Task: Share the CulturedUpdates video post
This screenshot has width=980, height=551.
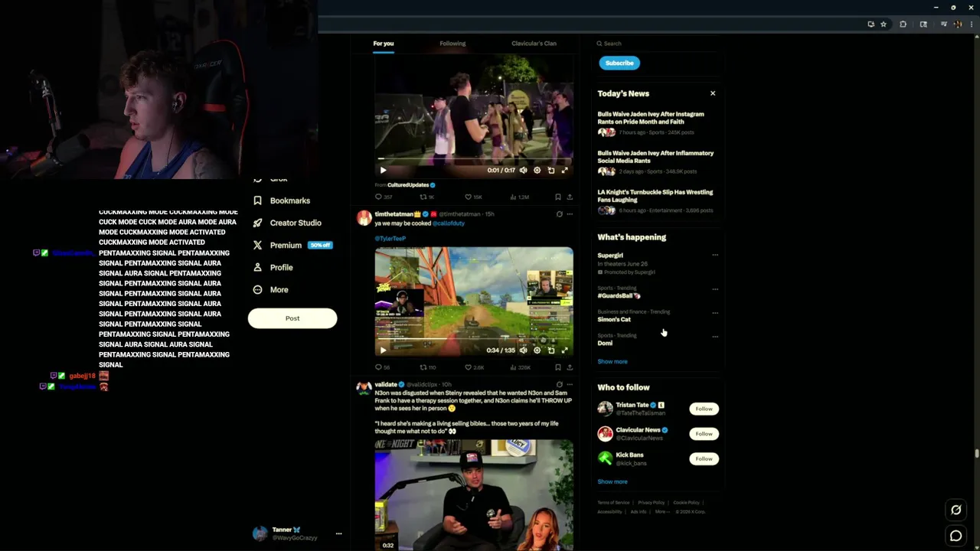Action: click(x=569, y=197)
